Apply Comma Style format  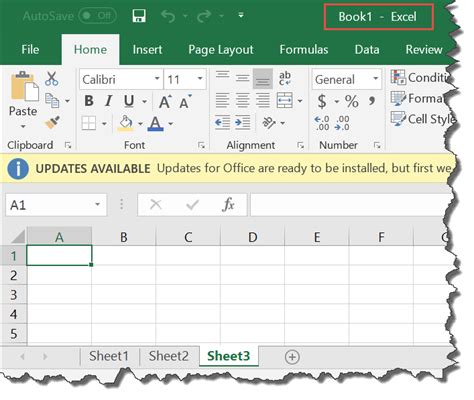[x=372, y=101]
